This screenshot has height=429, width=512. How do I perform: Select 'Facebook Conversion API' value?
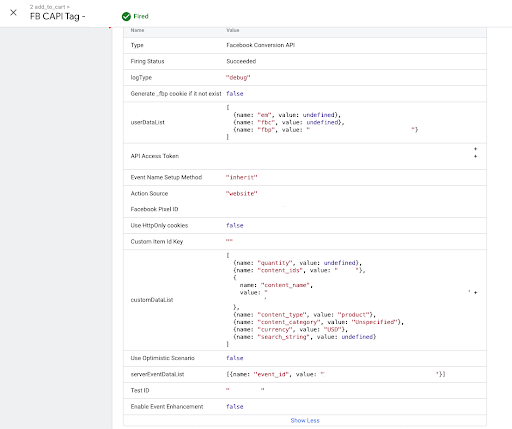(x=260, y=45)
